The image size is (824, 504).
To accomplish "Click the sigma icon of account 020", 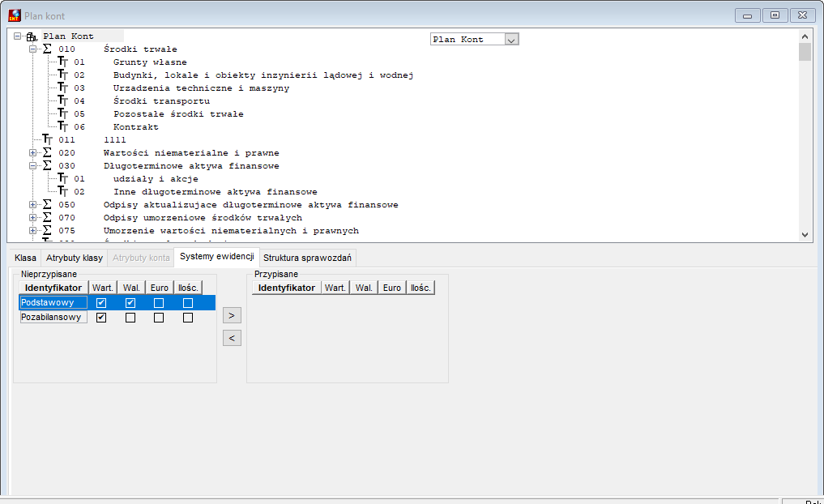I will point(47,153).
